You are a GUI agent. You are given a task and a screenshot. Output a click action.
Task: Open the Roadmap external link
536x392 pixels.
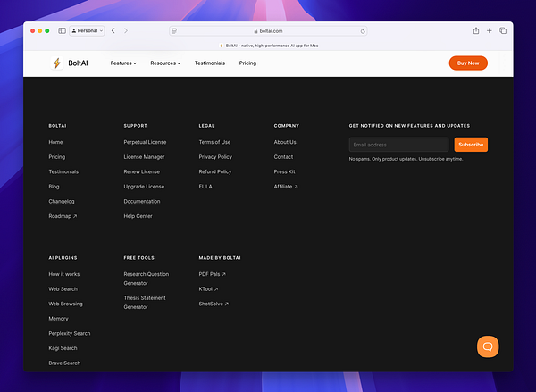(x=63, y=216)
